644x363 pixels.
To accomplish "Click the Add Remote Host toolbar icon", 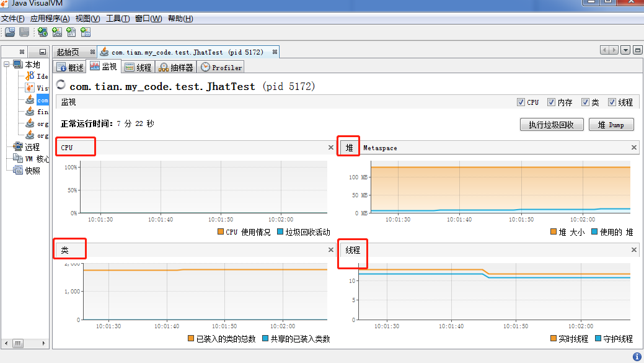I will pos(43,32).
